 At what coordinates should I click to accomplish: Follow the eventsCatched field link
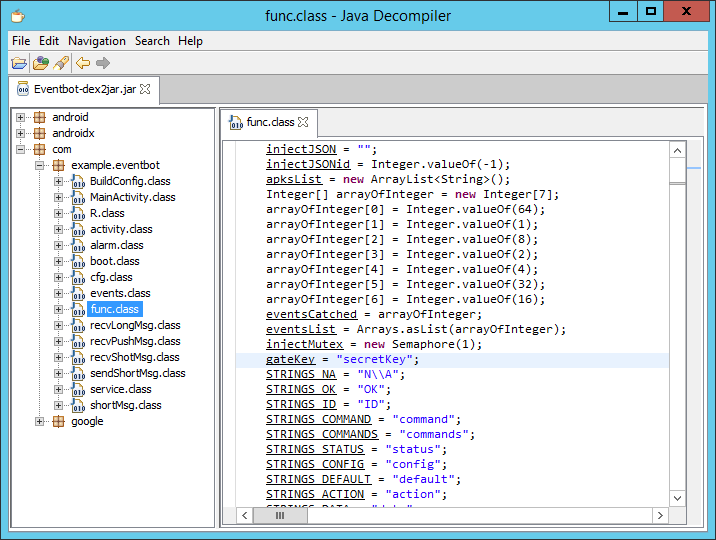point(311,315)
